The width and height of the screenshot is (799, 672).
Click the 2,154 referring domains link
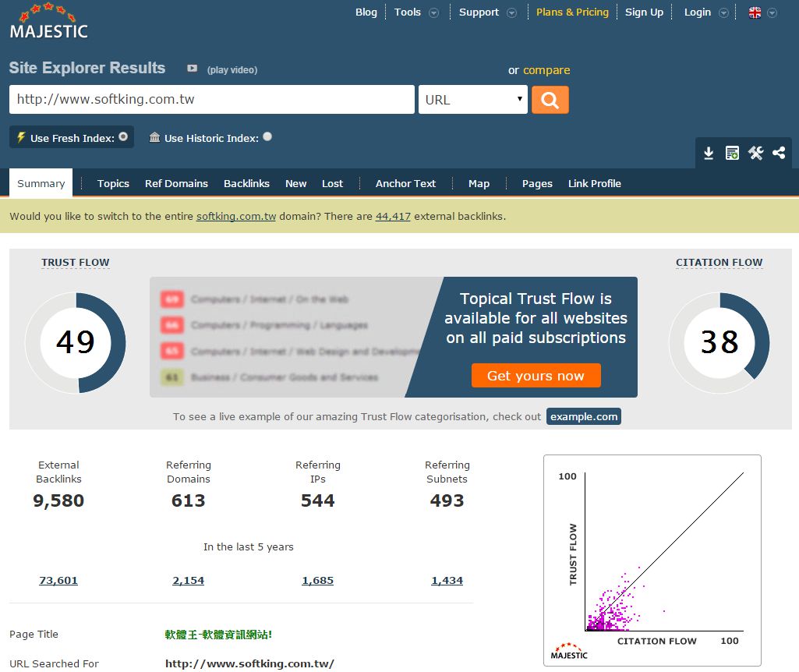click(188, 580)
